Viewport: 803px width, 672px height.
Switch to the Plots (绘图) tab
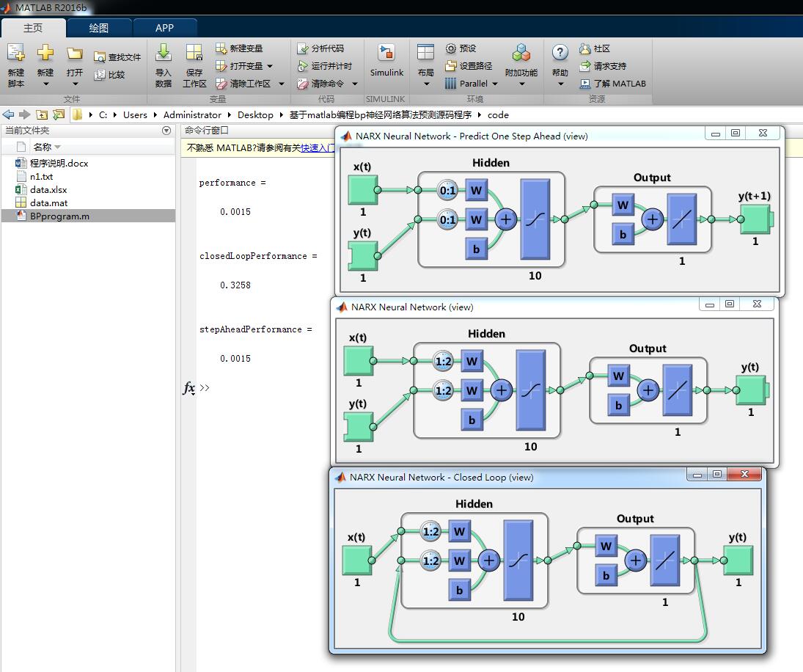99,28
